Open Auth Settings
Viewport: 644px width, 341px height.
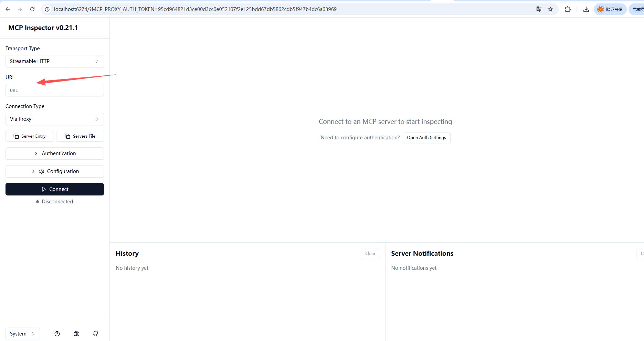[426, 138]
